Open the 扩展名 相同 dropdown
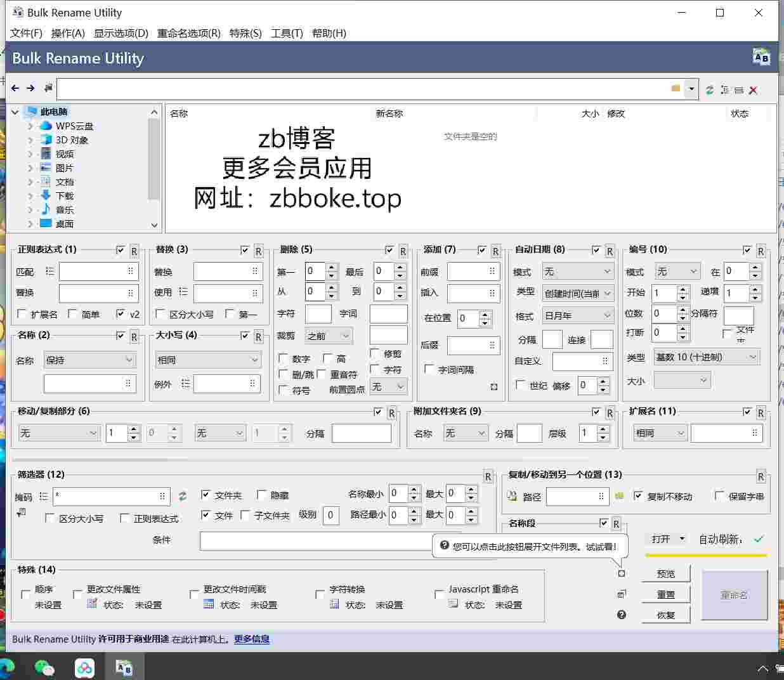The height and width of the screenshot is (680, 784). point(660,433)
